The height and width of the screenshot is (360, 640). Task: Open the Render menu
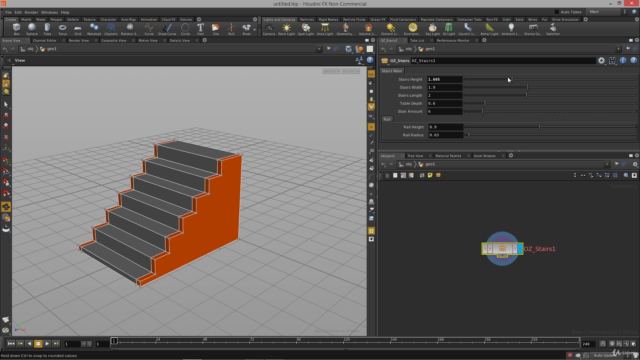(31, 12)
